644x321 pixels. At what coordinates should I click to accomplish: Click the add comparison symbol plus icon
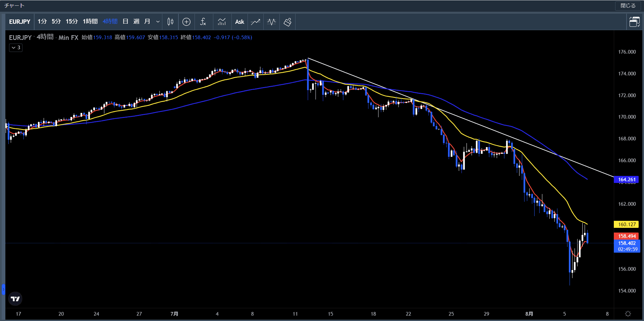coord(186,22)
